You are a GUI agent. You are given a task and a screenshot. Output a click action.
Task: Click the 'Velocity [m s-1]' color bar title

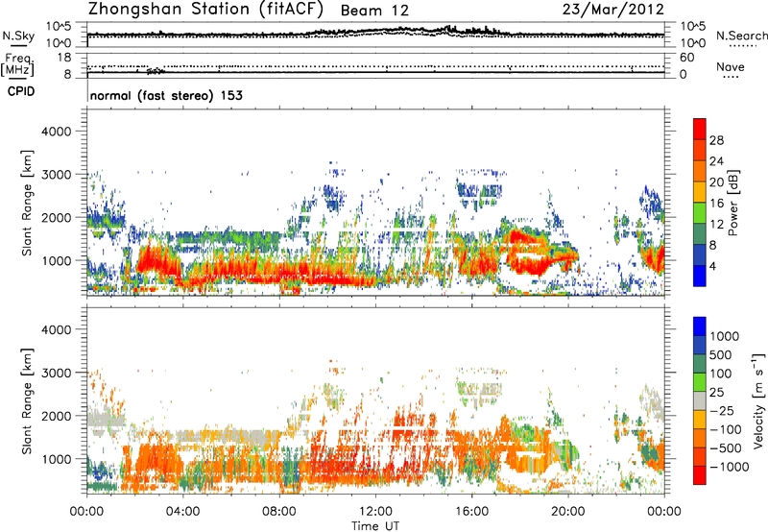(758, 400)
